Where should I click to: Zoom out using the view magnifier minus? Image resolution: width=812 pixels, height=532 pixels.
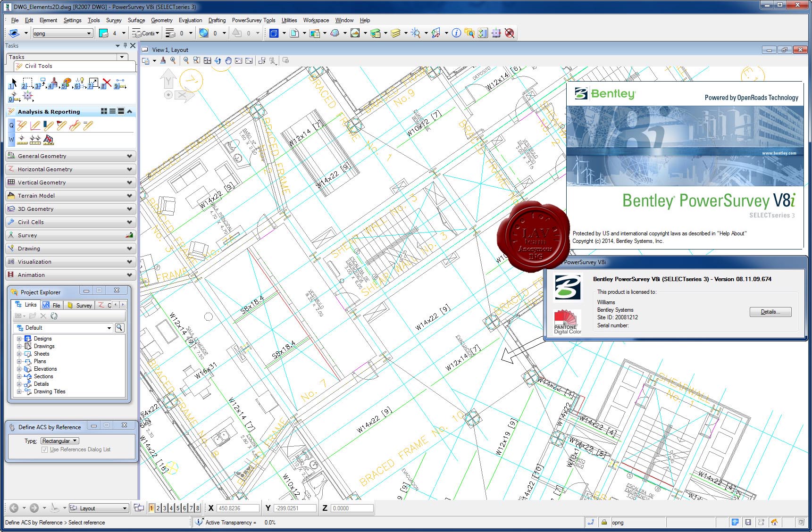(x=186, y=60)
